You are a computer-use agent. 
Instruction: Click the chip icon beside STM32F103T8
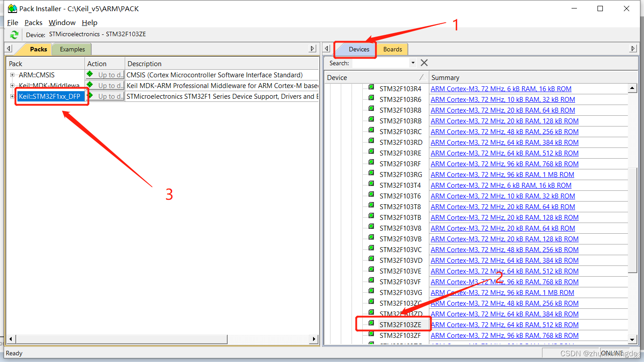click(371, 206)
